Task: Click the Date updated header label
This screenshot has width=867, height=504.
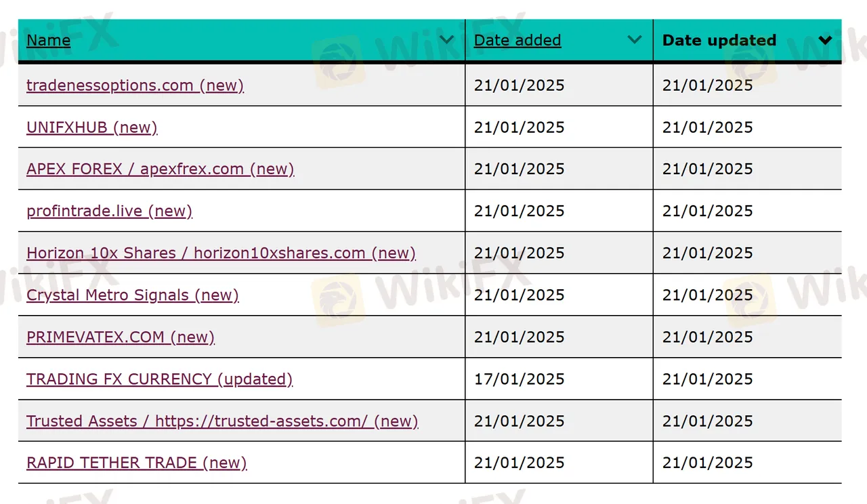Action: tap(719, 41)
